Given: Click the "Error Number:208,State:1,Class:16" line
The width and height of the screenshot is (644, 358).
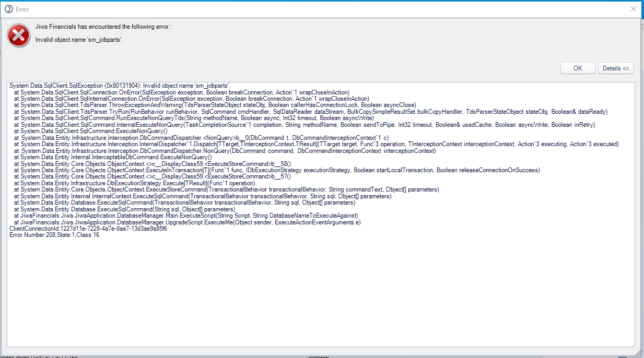Looking at the screenshot, I should (x=54, y=235).
